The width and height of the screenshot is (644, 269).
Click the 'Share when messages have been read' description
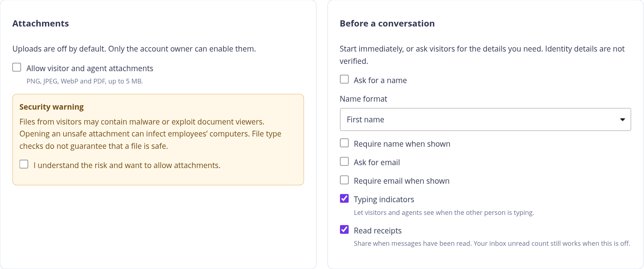click(x=492, y=243)
